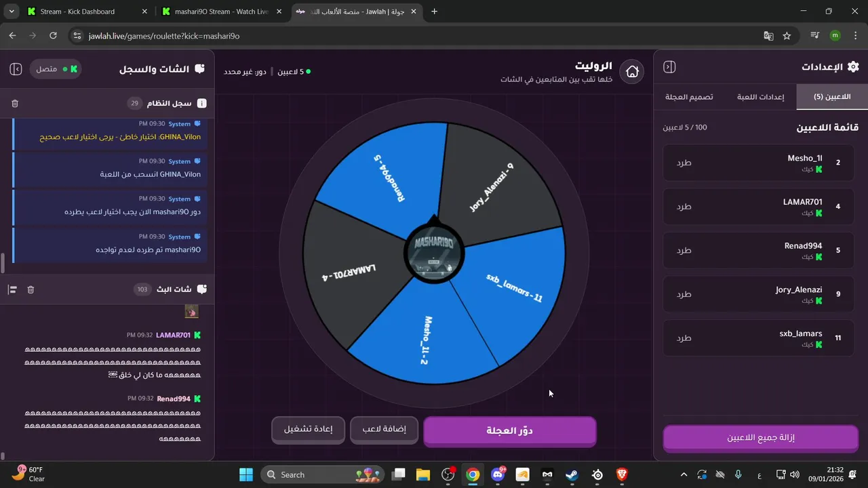868x488 pixels.
Task: Open Discord from the taskbar
Action: click(498, 474)
